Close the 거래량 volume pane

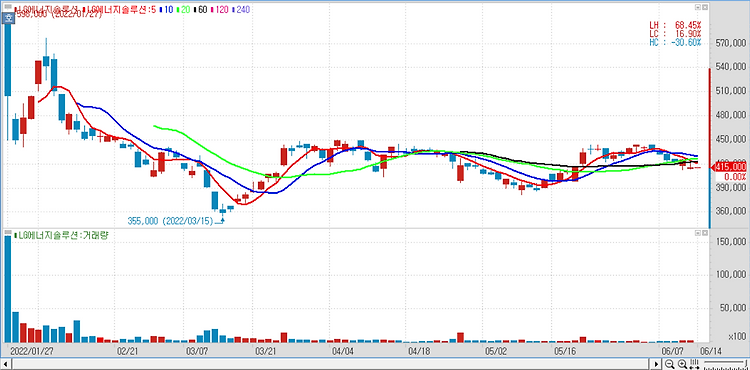(x=705, y=233)
